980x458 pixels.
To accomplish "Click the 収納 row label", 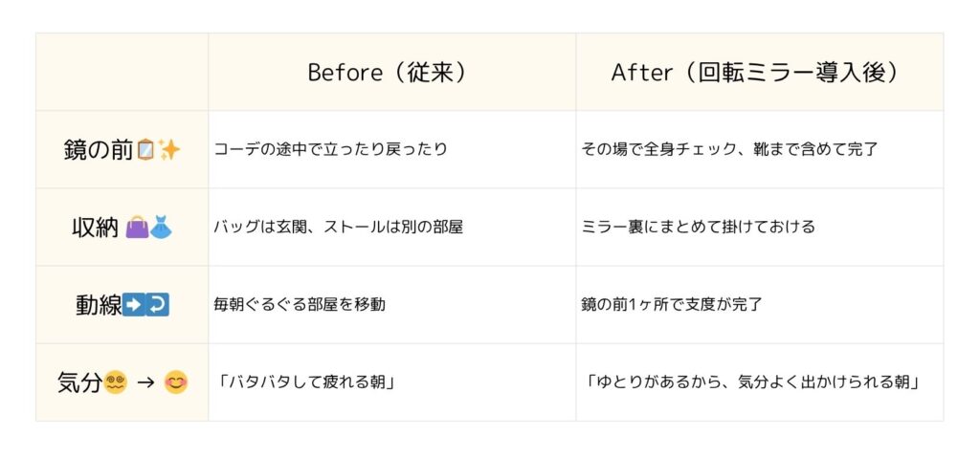I will tap(95, 228).
